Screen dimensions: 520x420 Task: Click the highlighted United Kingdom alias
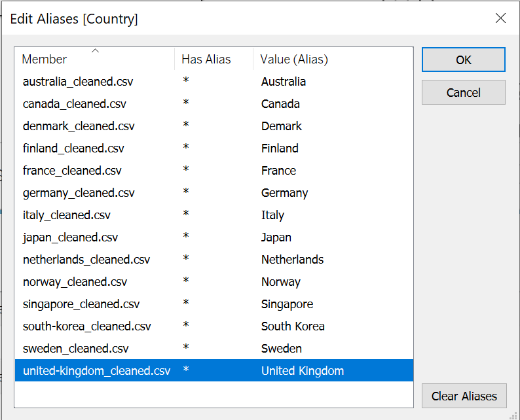coord(302,371)
